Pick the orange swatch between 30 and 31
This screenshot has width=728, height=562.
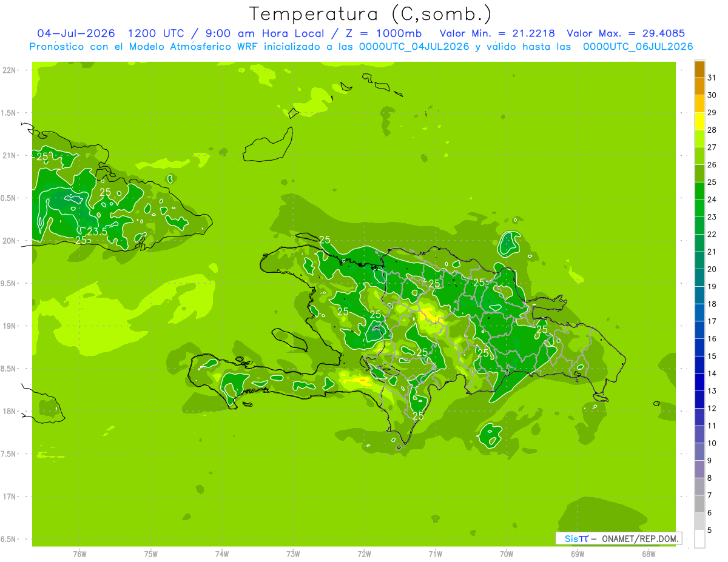pos(699,87)
